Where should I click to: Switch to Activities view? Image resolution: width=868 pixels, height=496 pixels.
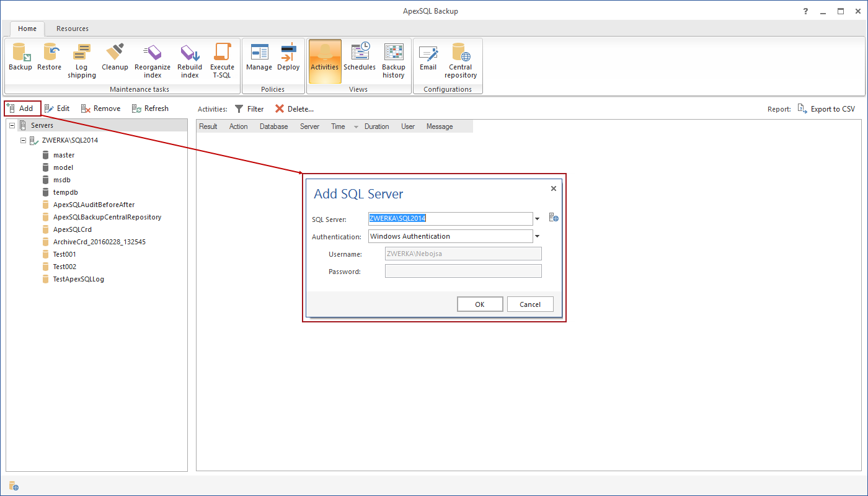pyautogui.click(x=325, y=61)
